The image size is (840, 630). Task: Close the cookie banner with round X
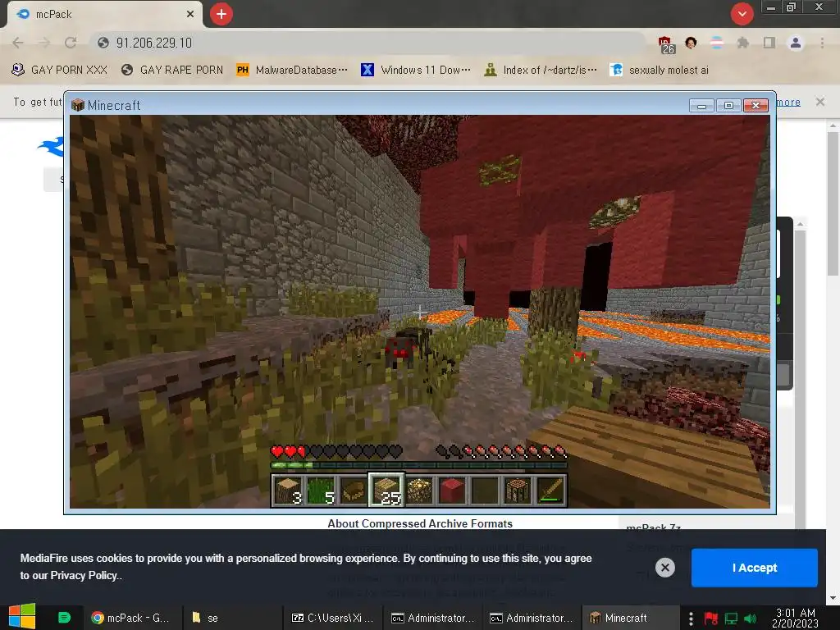coord(664,568)
